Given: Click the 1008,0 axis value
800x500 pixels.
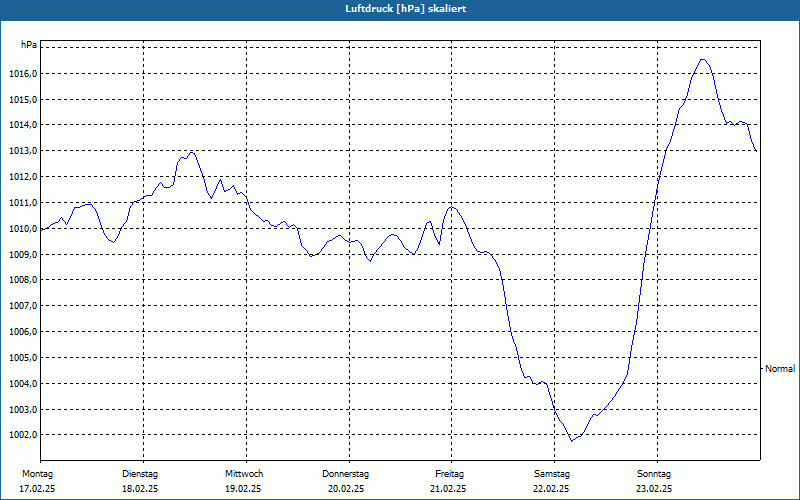Looking at the screenshot, I should 23,280.
